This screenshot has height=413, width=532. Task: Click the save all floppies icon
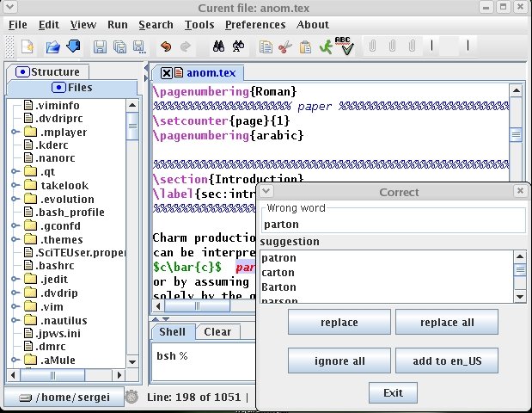pyautogui.click(x=119, y=46)
